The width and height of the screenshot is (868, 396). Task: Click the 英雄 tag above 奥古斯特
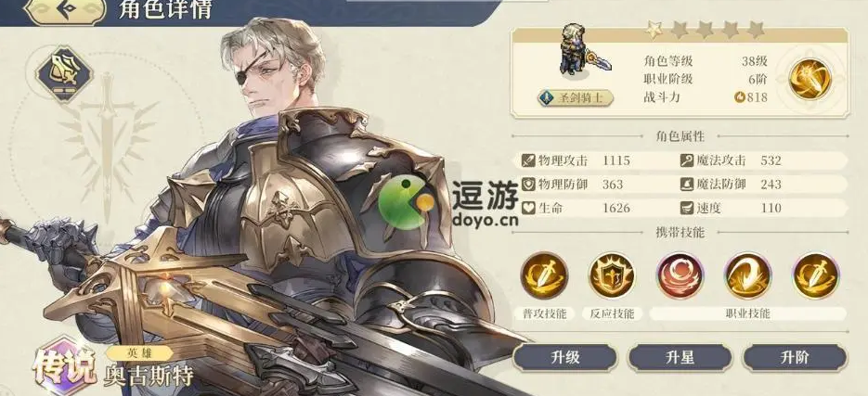pyautogui.click(x=139, y=354)
